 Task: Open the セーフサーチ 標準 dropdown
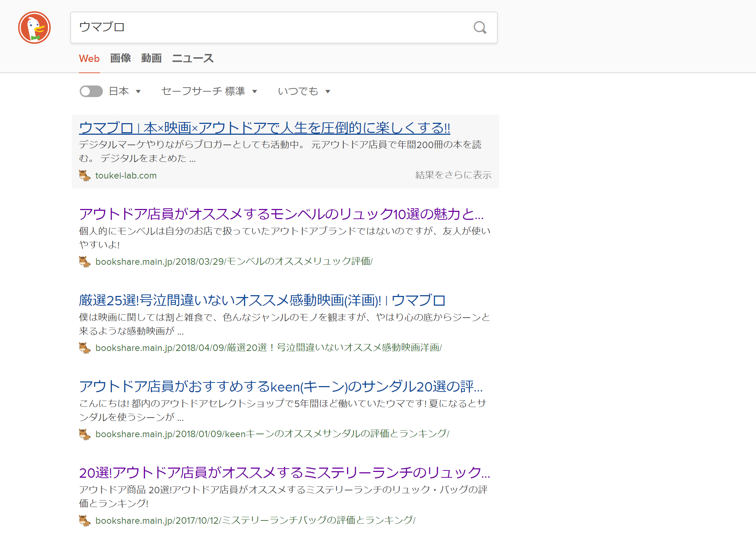click(x=209, y=91)
